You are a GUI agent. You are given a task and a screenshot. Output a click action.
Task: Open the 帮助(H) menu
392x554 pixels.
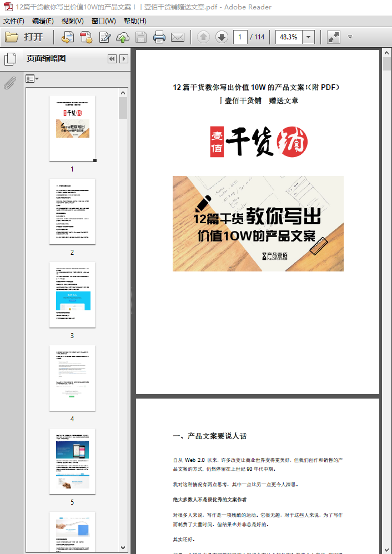pyautogui.click(x=135, y=21)
